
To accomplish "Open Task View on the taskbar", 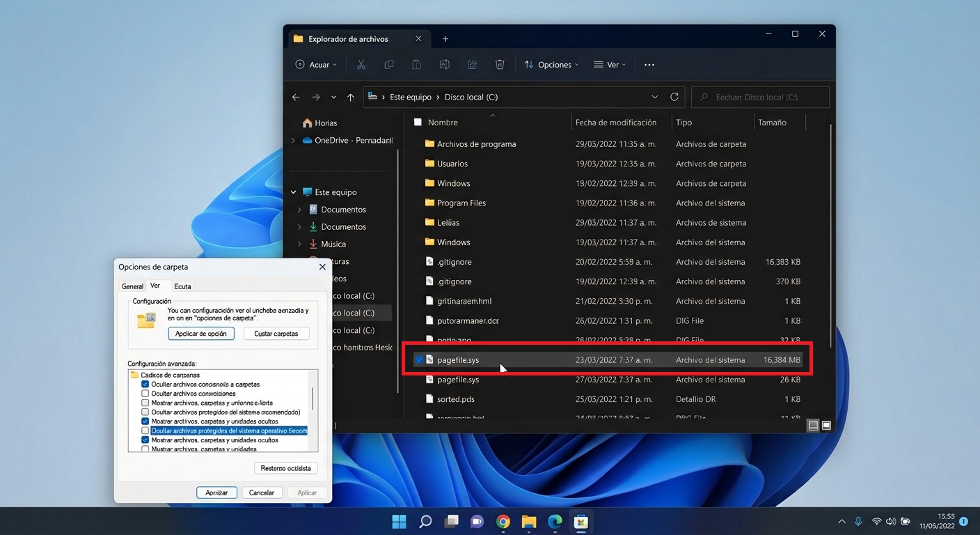I will pyautogui.click(x=452, y=521).
